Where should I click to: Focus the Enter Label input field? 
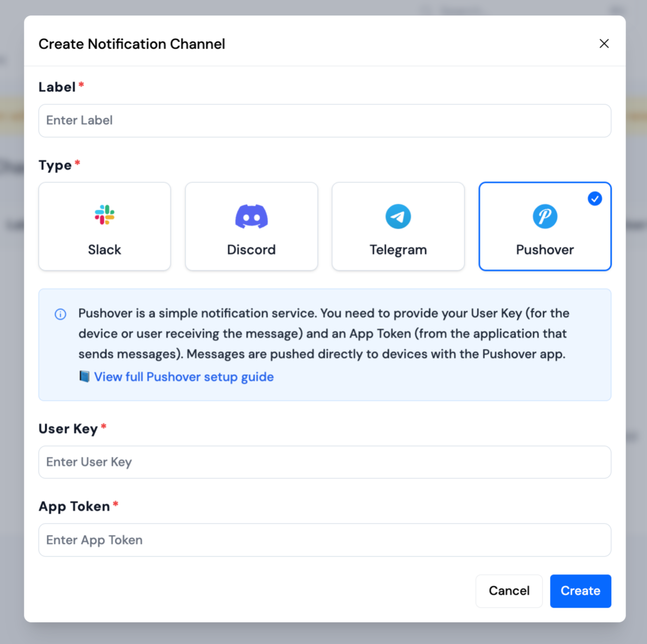tap(324, 120)
